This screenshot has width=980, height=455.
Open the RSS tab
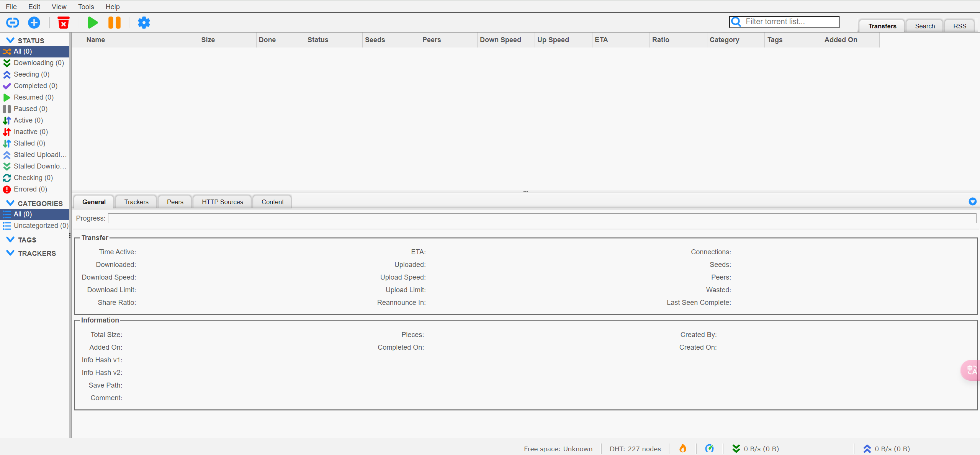pos(959,26)
